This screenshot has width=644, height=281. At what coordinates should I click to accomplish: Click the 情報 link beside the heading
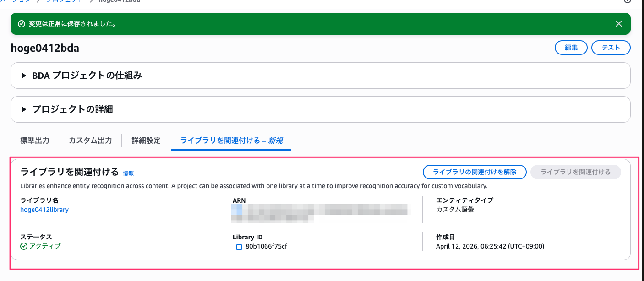(x=128, y=173)
